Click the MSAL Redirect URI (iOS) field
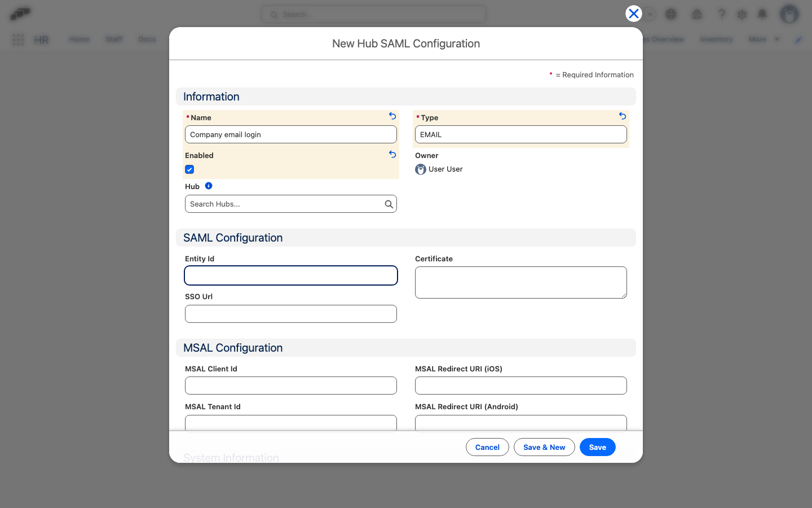Viewport: 812px width, 508px height. tap(521, 386)
